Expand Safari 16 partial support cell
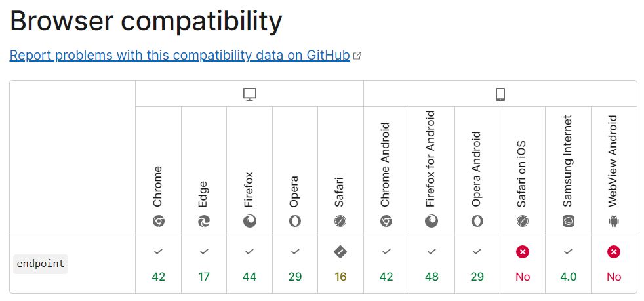The height and width of the screenshot is (301, 644). coord(340,264)
